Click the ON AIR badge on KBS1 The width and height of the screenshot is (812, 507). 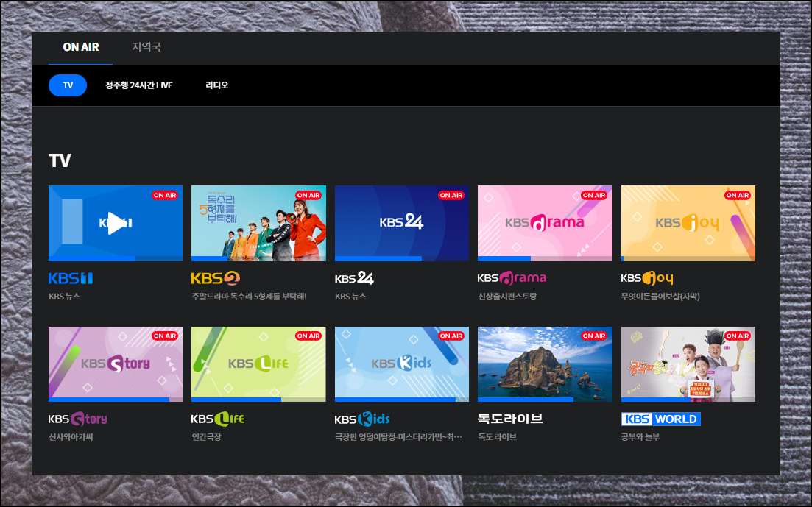pos(165,195)
